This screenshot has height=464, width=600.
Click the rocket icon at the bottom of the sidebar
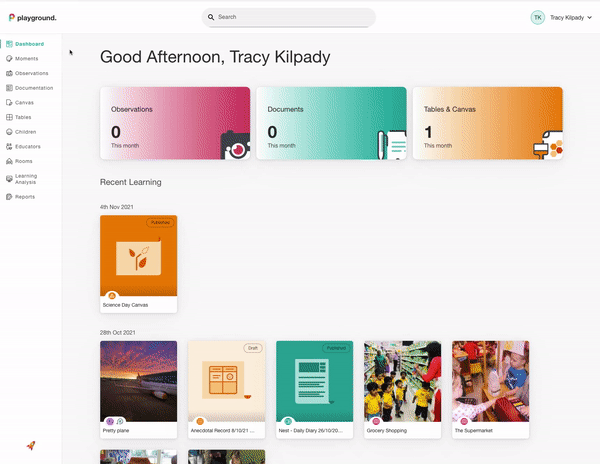tap(31, 445)
